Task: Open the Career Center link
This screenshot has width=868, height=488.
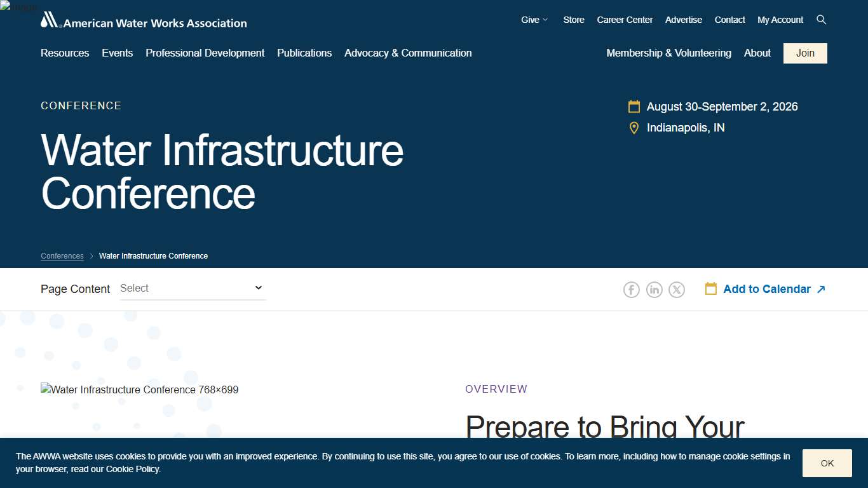Action: pos(625,20)
